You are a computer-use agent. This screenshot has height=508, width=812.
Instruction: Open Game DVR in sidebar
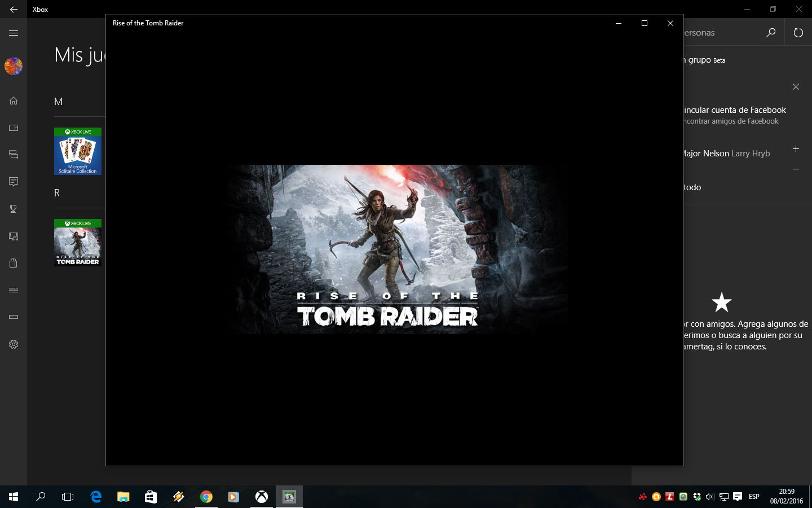(14, 237)
